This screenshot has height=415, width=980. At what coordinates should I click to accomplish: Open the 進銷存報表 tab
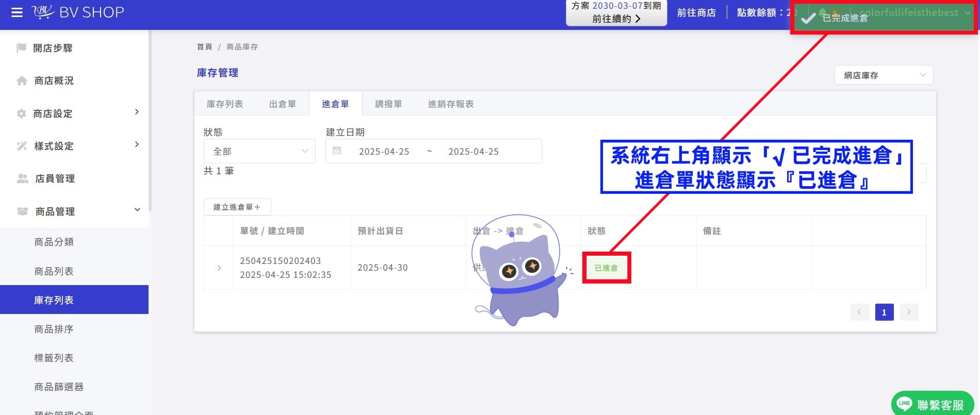coord(451,104)
